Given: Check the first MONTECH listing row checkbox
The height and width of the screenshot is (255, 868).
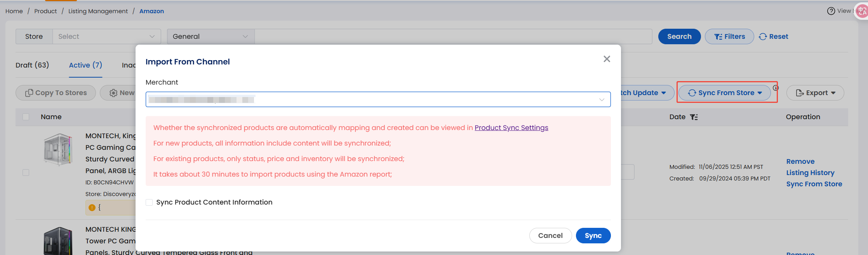Looking at the screenshot, I should coord(26,172).
